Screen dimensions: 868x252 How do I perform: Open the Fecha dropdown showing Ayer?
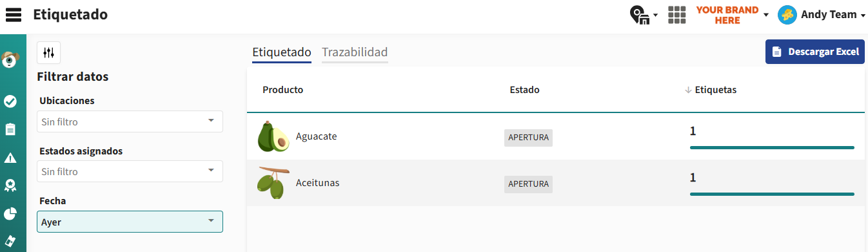point(130,222)
